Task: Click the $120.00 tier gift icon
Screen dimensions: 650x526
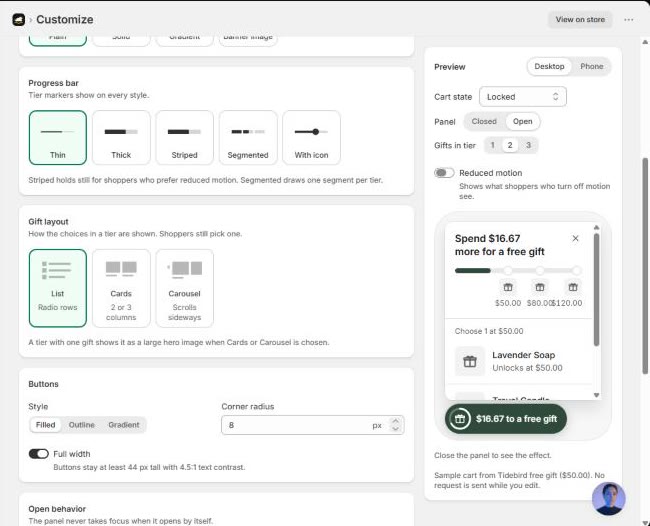Action: pyautogui.click(x=573, y=287)
